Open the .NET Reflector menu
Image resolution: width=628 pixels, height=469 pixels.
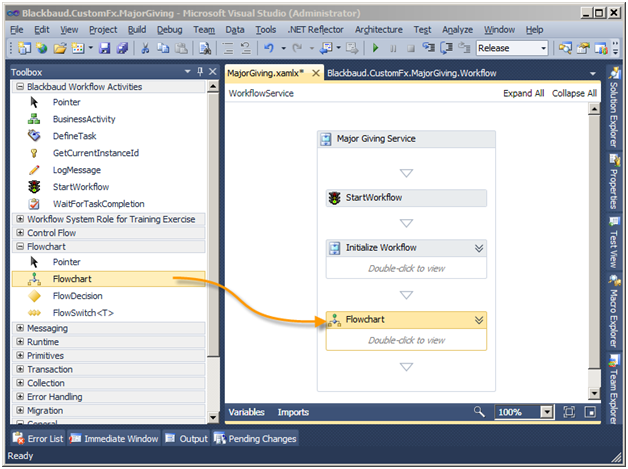(316, 30)
